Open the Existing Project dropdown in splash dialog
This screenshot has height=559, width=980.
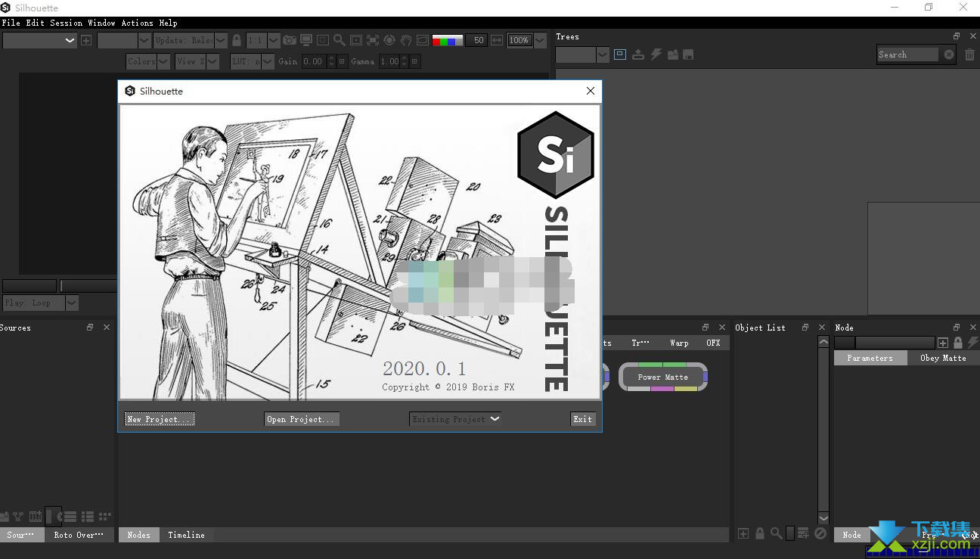[x=454, y=419]
